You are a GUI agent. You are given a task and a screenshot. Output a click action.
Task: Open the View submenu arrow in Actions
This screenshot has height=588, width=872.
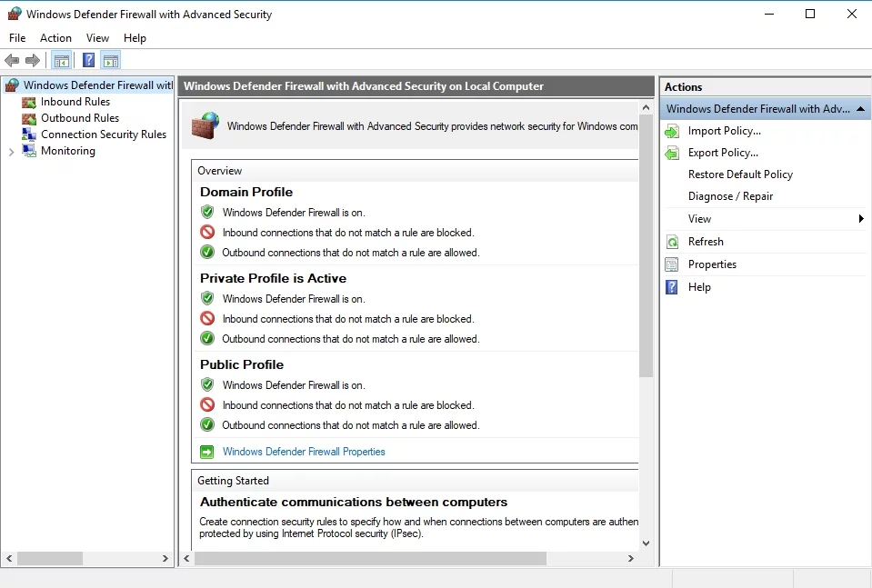860,219
